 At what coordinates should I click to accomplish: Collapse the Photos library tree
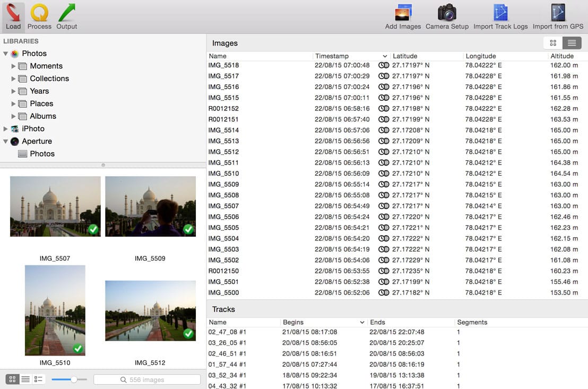pos(6,54)
